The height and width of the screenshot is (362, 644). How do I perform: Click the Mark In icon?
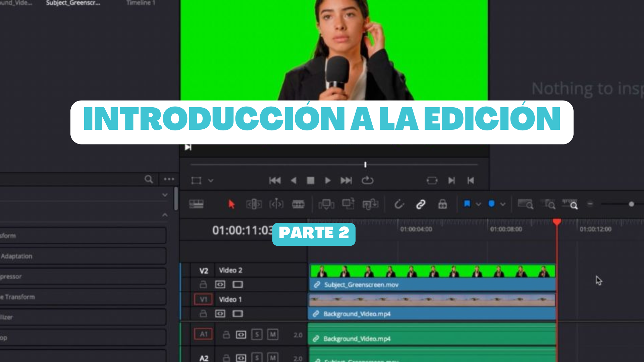(x=451, y=181)
